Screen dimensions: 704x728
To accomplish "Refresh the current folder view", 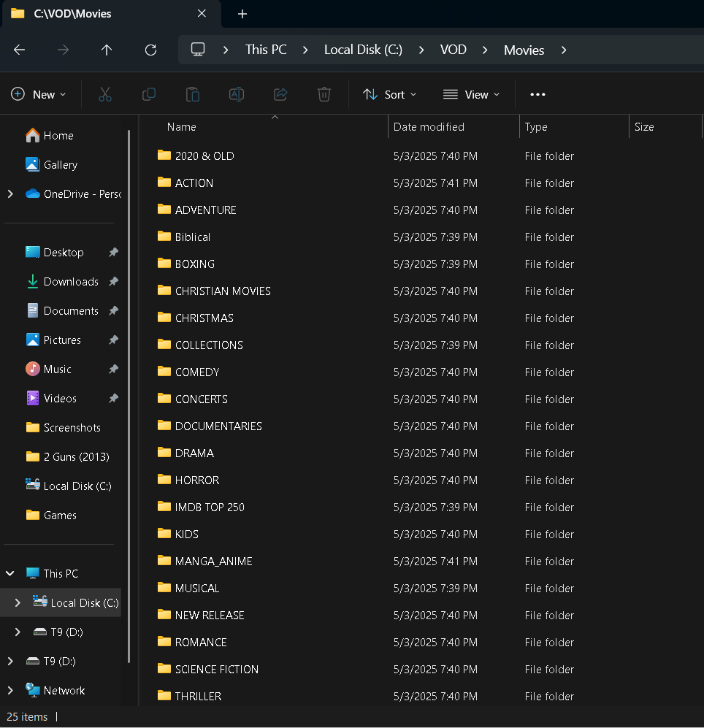I will (x=151, y=50).
